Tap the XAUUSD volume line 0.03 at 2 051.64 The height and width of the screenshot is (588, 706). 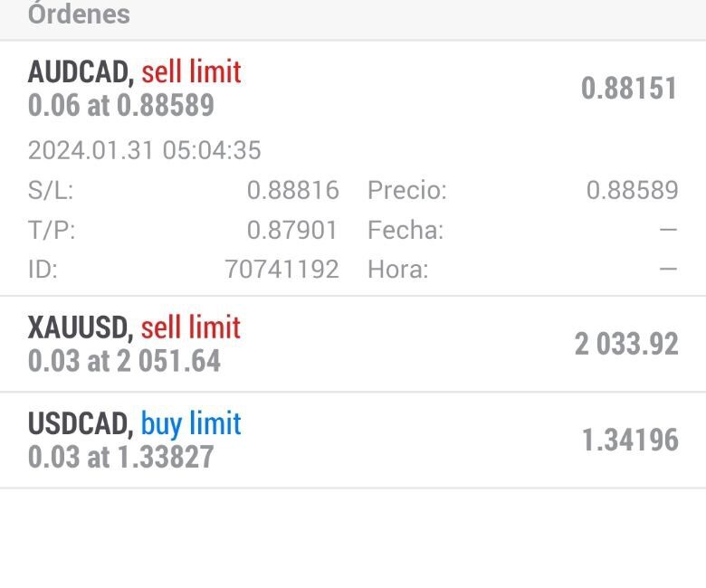coord(124,362)
